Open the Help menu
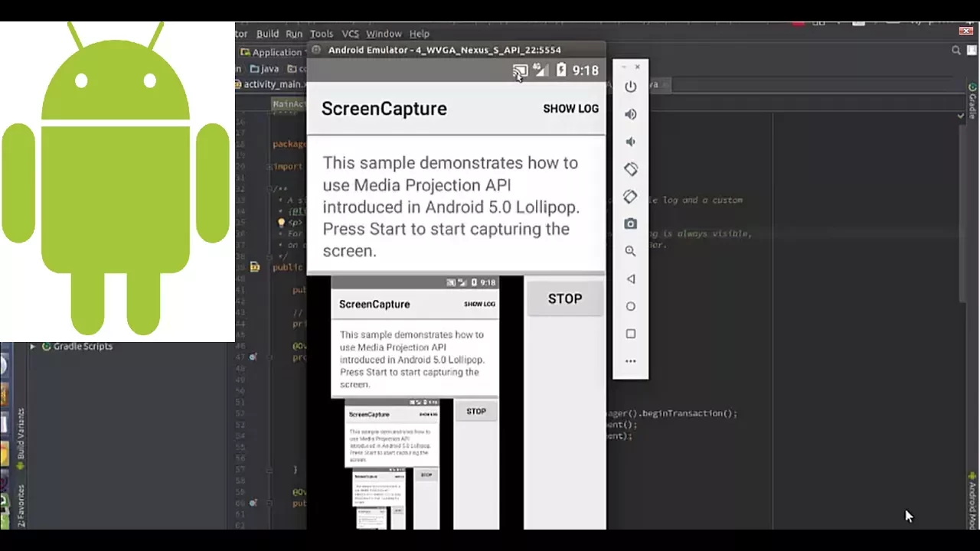The height and width of the screenshot is (551, 980). coord(419,34)
